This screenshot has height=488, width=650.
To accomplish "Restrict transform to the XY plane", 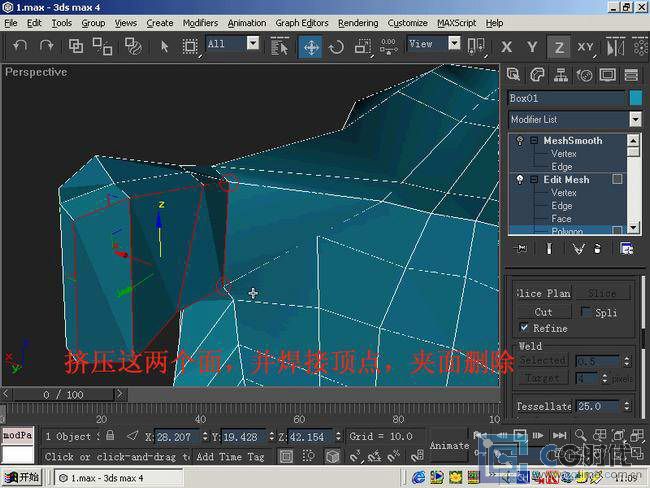I will click(x=585, y=47).
